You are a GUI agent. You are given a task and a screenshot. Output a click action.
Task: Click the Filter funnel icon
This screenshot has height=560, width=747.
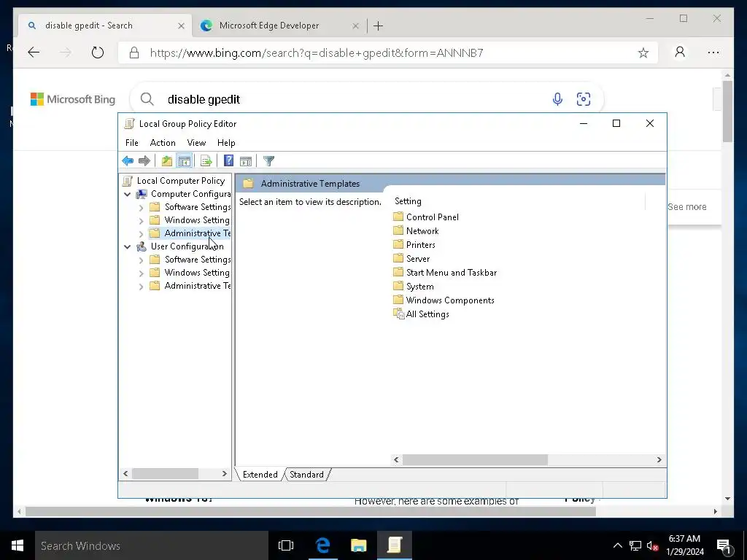pyautogui.click(x=268, y=161)
